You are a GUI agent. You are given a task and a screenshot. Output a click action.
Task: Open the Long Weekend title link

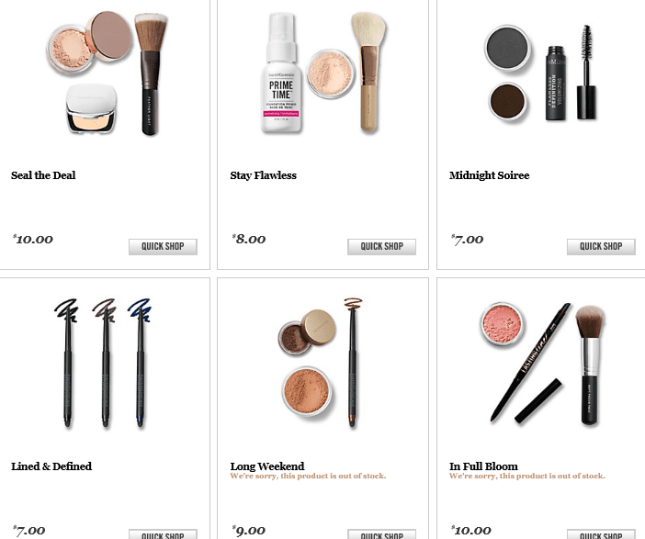coord(267,466)
